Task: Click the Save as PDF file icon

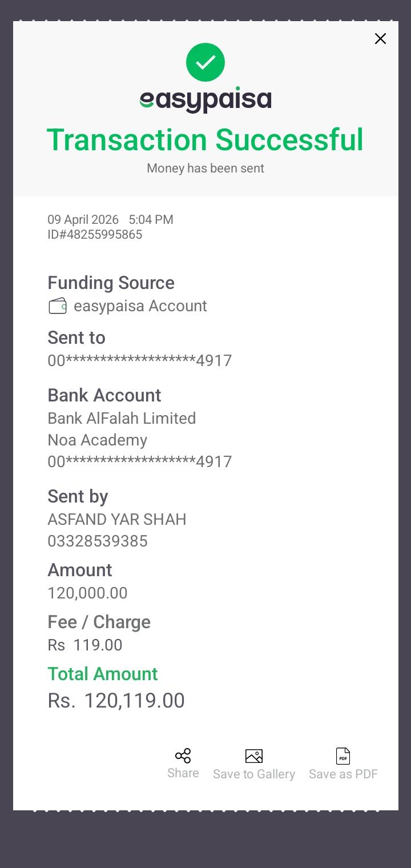Action: (343, 756)
